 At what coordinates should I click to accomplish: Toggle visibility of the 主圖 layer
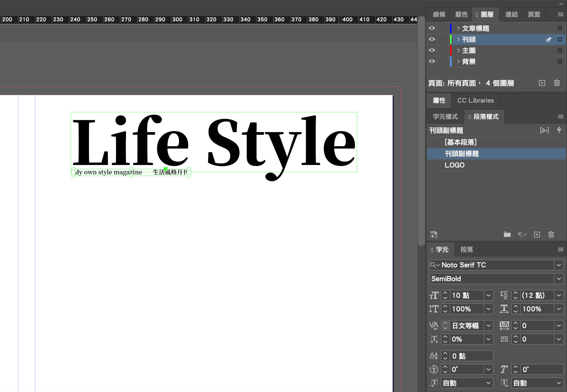point(432,50)
